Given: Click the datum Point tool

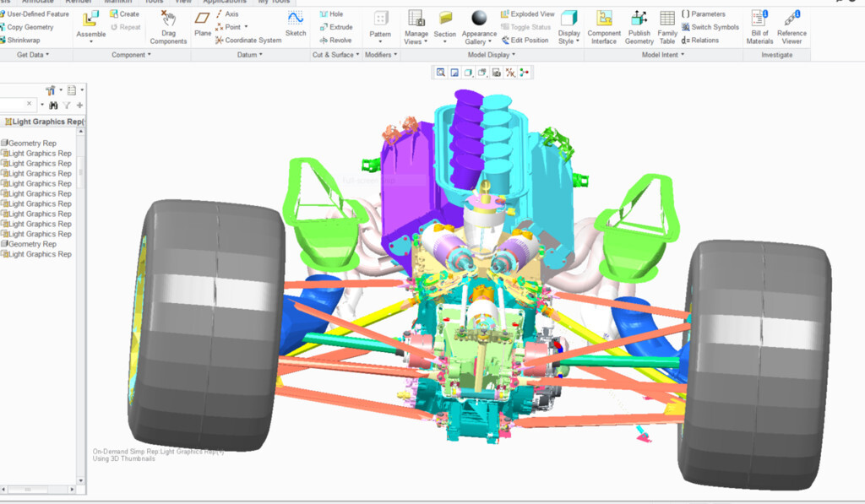Looking at the screenshot, I should 228,26.
